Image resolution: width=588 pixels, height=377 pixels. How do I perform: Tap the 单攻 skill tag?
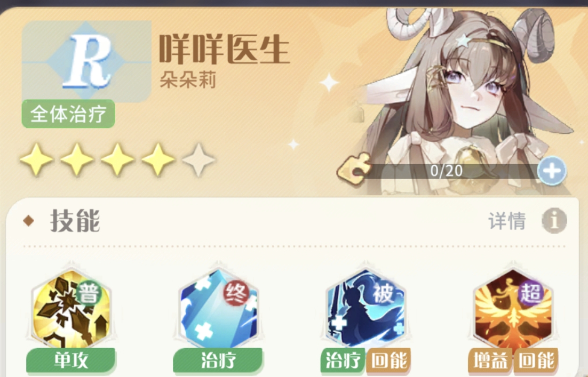coord(71,360)
